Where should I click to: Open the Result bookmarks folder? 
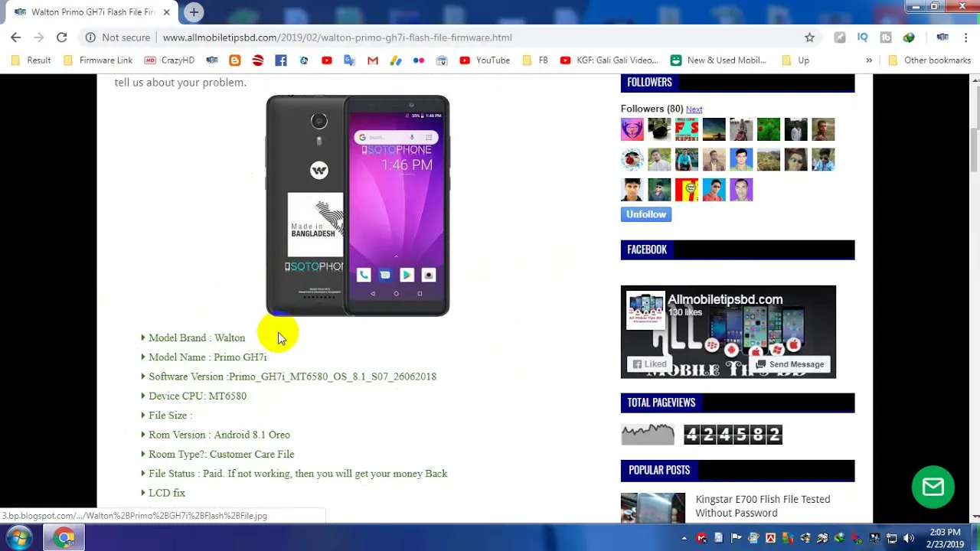pos(31,60)
